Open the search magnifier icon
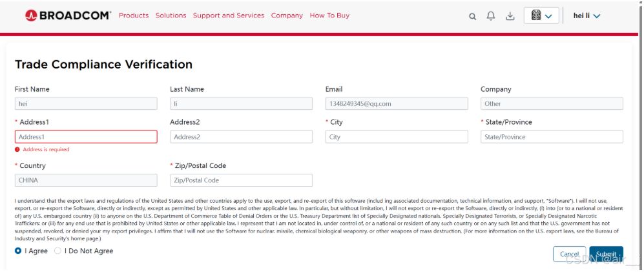Viewport: 644px width, 272px height. (x=472, y=16)
